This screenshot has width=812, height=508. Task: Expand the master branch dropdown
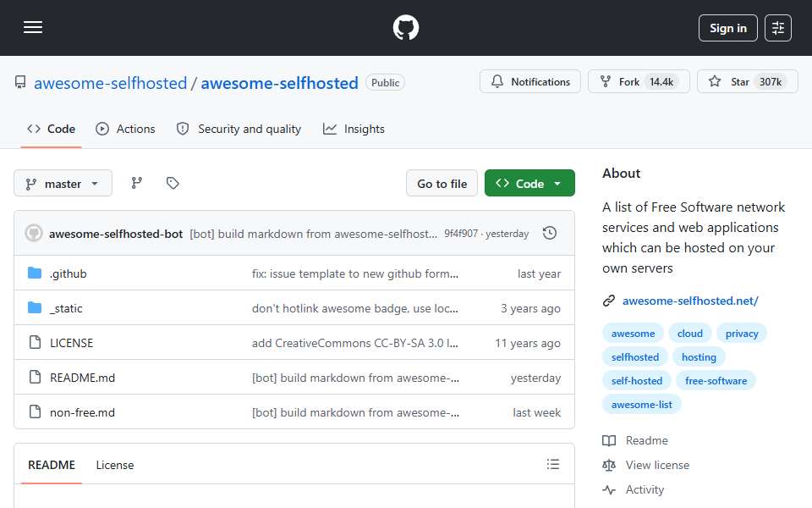click(63, 184)
